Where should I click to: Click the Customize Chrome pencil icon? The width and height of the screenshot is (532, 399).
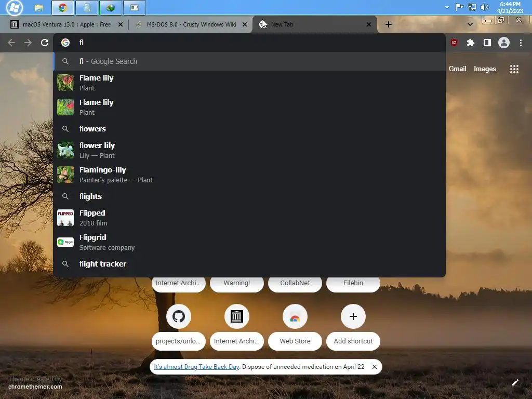click(515, 382)
